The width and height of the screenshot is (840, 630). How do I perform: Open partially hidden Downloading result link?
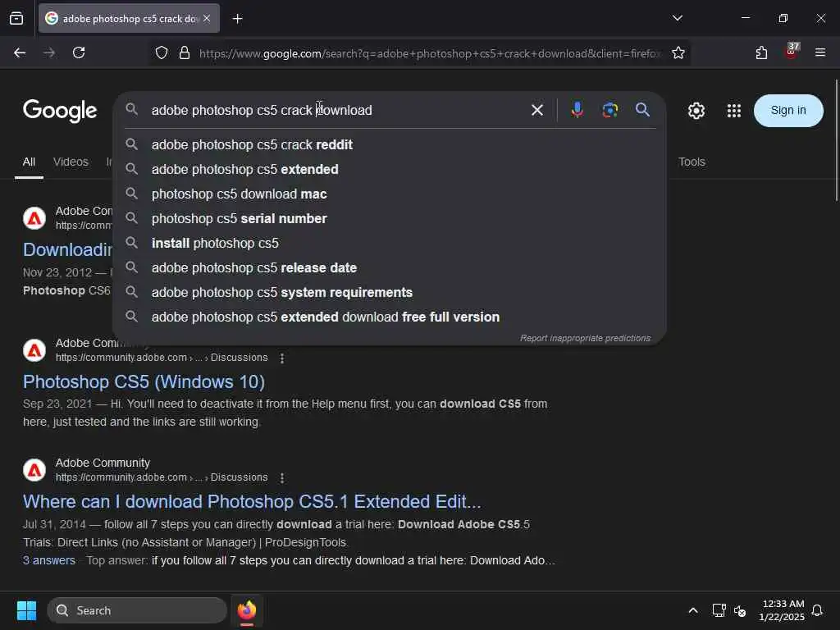click(67, 249)
